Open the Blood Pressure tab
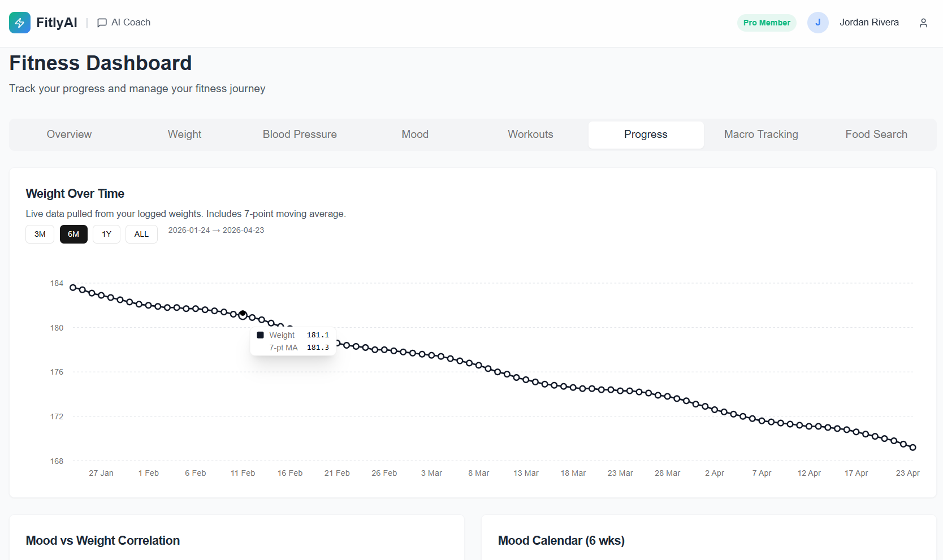 [300, 134]
